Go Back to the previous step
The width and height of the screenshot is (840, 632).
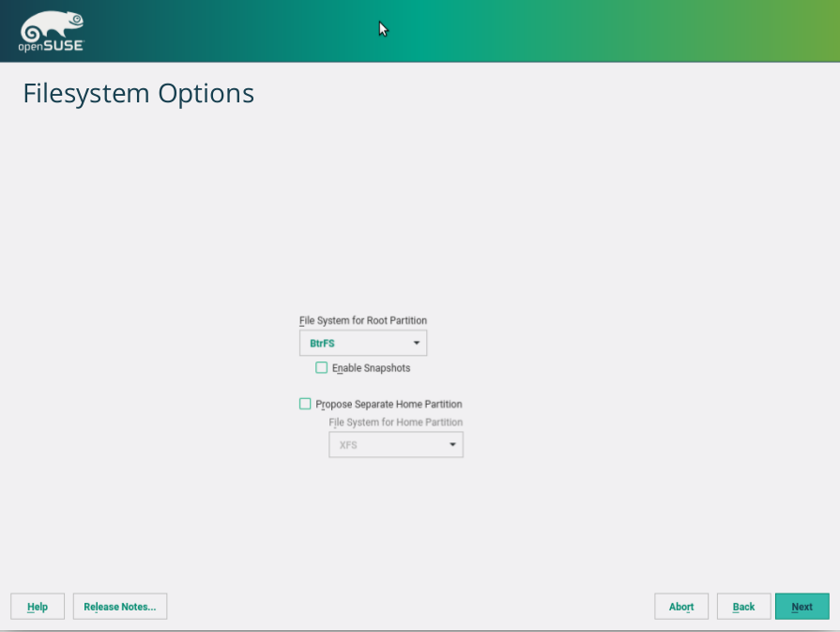point(743,607)
